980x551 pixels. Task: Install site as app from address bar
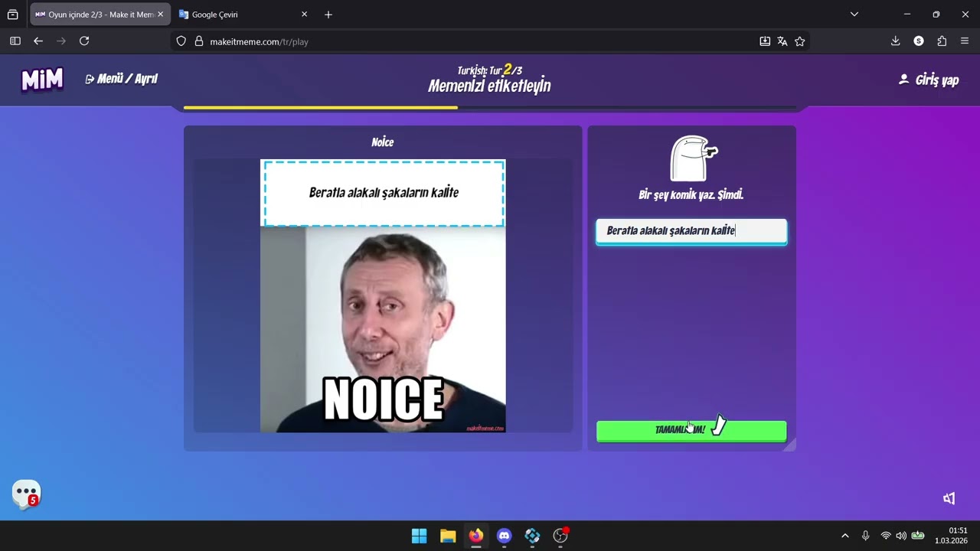point(765,41)
